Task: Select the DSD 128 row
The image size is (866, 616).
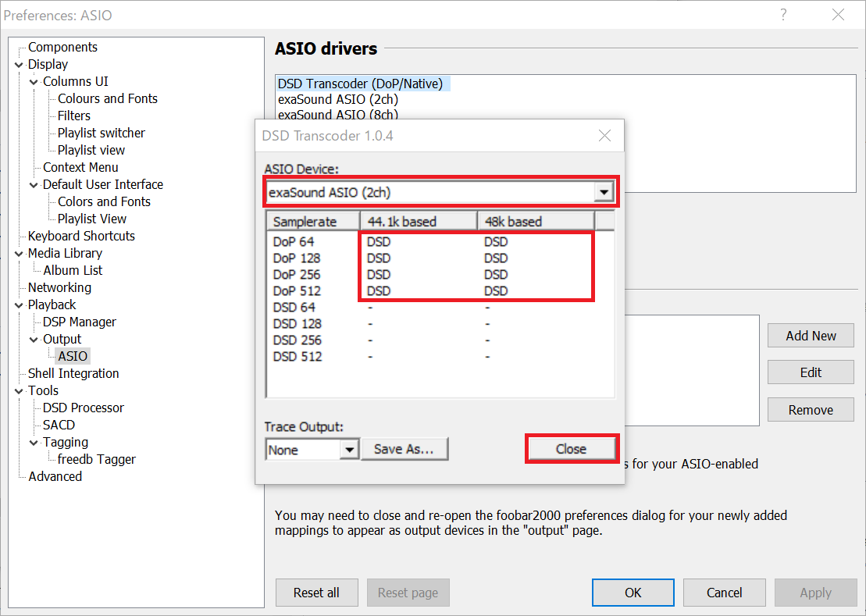Action: [x=440, y=324]
